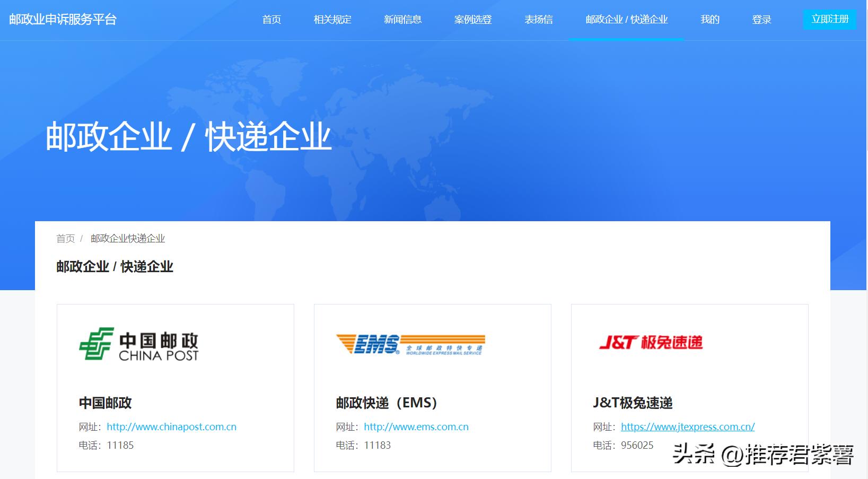868x479 pixels.
Task: Open the ems.com.cn website link
Action: [417, 426]
